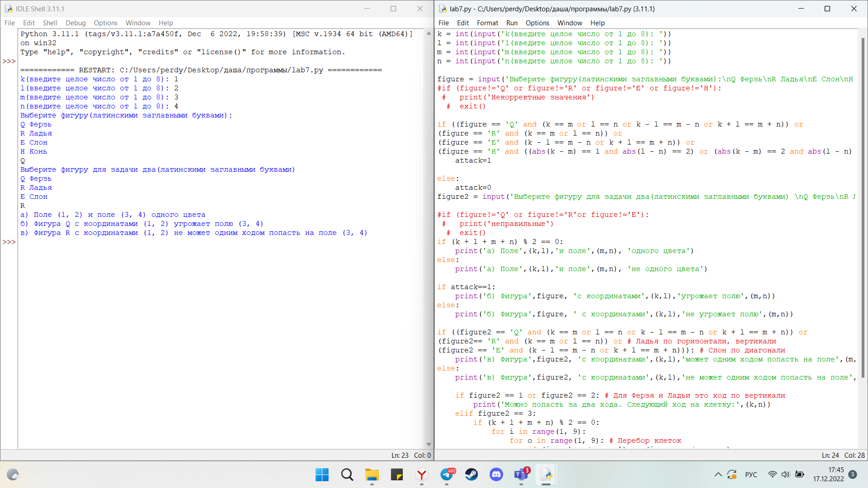This screenshot has width=868, height=488.
Task: Open Discord from taskbar
Action: coord(496,474)
